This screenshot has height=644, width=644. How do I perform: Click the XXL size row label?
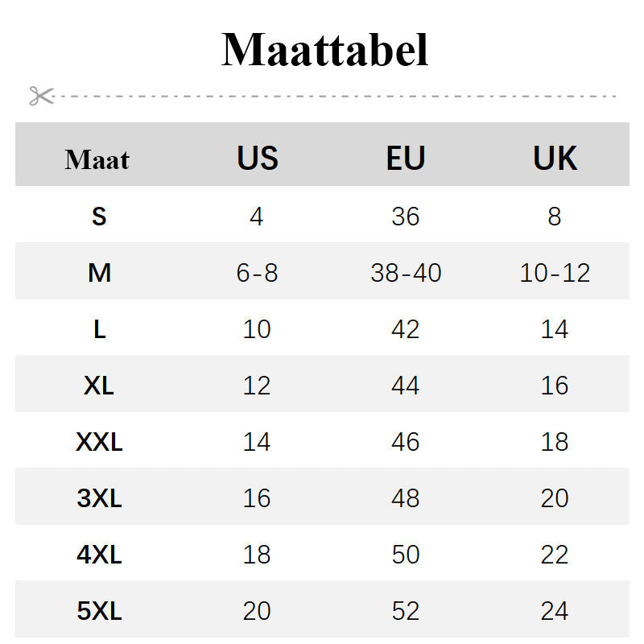99,442
